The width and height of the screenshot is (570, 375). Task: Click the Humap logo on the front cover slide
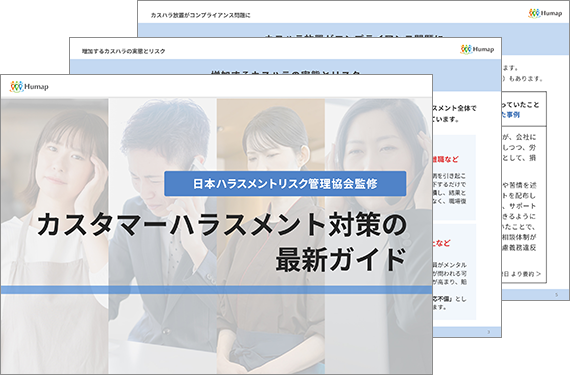29,86
